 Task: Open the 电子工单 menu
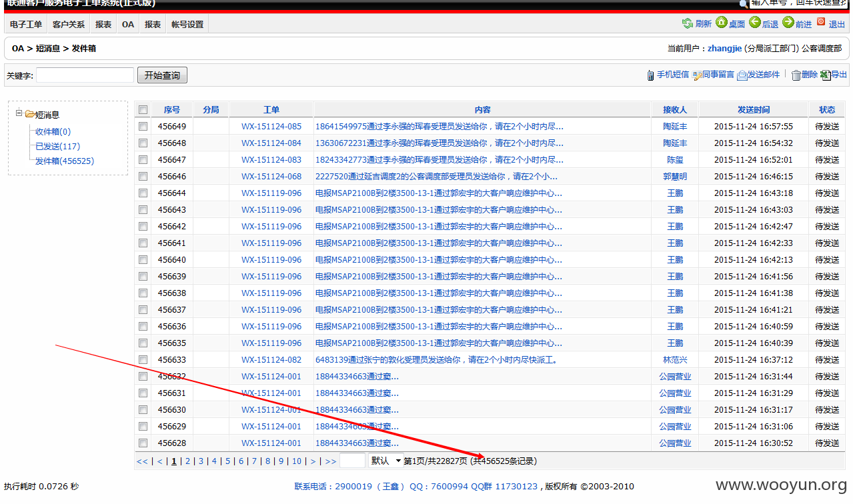click(x=26, y=25)
